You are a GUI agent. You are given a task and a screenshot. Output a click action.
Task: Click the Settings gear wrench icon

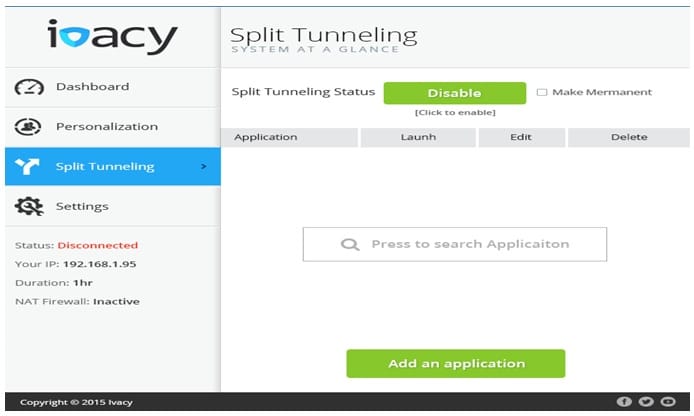[29, 206]
